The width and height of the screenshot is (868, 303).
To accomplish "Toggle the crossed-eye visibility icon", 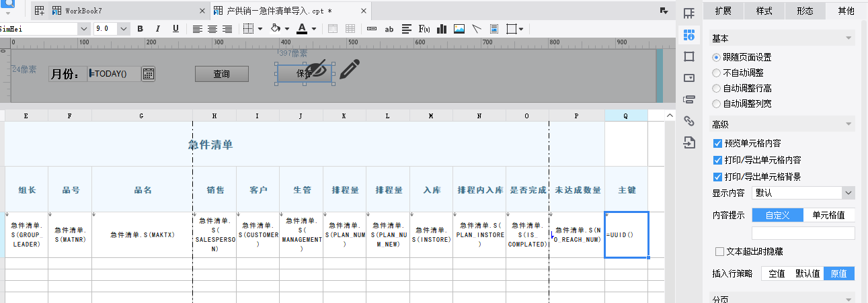I will coord(317,69).
